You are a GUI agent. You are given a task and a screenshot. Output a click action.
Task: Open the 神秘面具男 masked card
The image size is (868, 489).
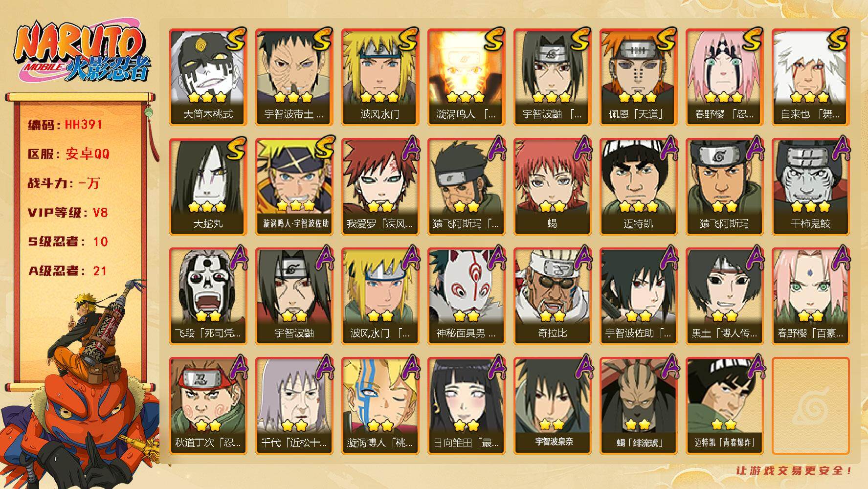coord(466,296)
